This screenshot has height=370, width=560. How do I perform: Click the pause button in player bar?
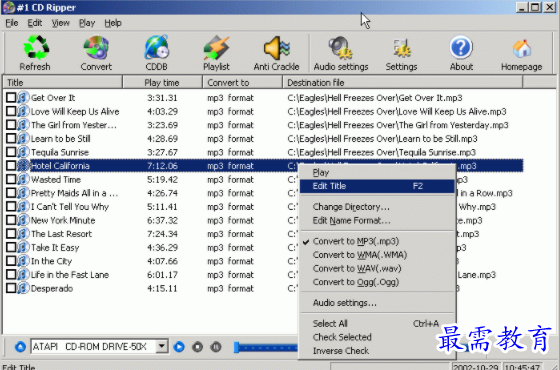pyautogui.click(x=216, y=347)
